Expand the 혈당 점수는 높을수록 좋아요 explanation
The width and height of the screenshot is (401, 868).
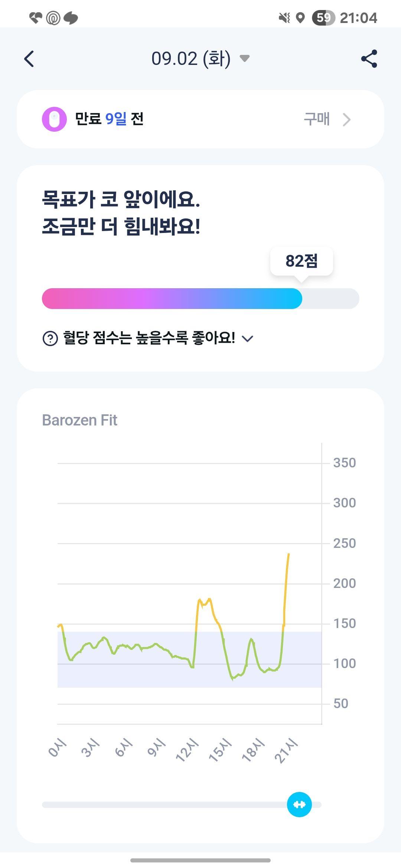(x=247, y=338)
